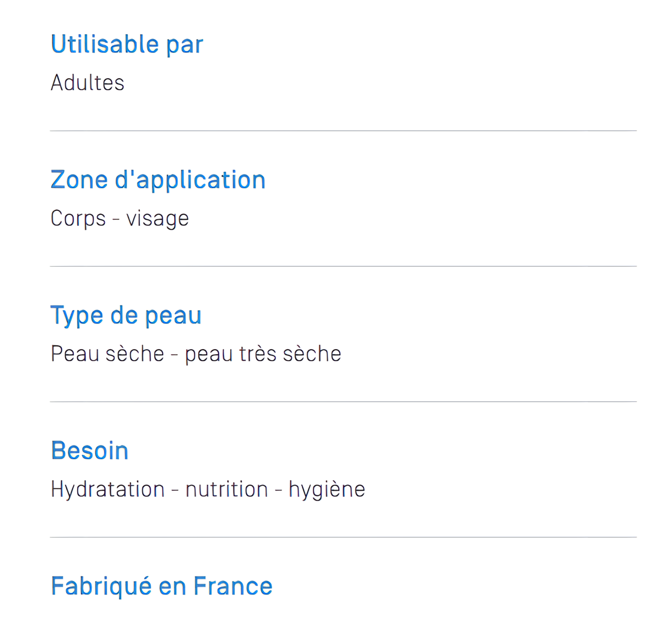Click the word "Fabriqué" in bottom heading

pyautogui.click(x=101, y=586)
